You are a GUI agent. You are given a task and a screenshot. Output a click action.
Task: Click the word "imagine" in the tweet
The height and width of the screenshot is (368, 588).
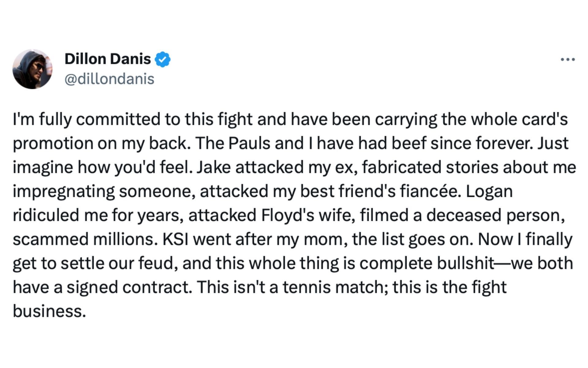[42, 167]
